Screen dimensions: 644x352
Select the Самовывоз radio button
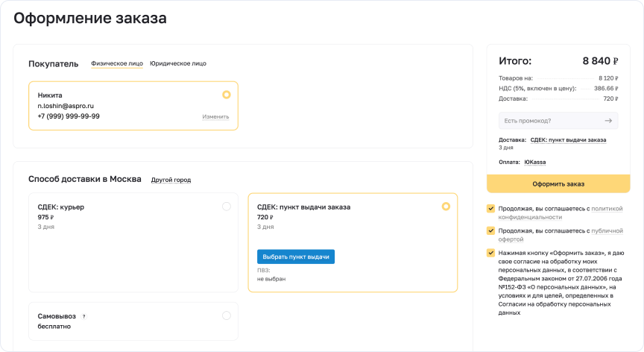[x=227, y=316]
